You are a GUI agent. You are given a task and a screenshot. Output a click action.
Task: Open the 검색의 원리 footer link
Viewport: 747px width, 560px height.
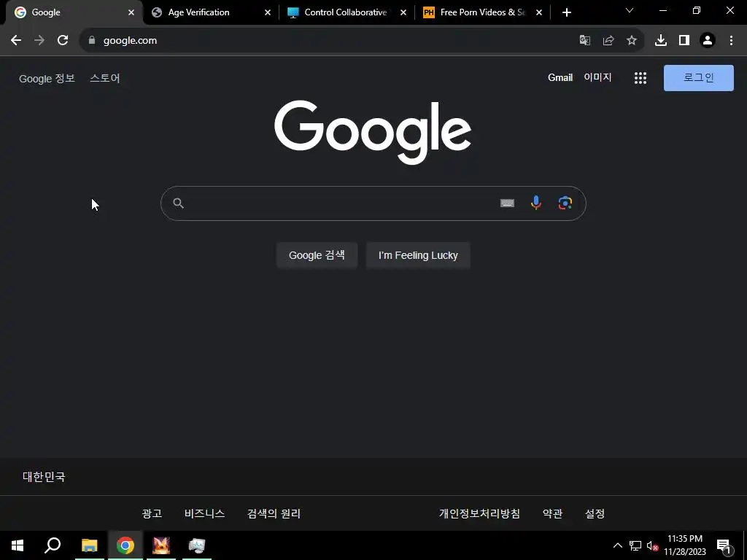pos(274,514)
